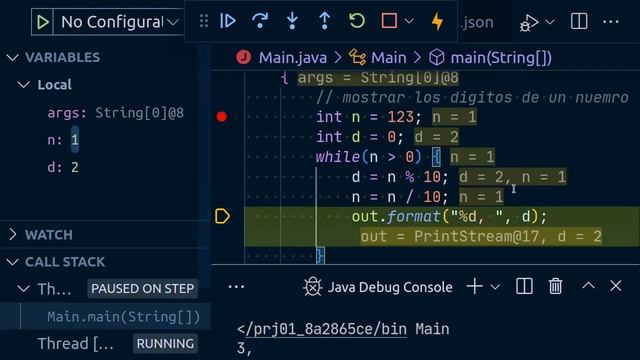The width and height of the screenshot is (640, 360).
Task: Continue execution in debug toolbar
Action: click(x=228, y=21)
